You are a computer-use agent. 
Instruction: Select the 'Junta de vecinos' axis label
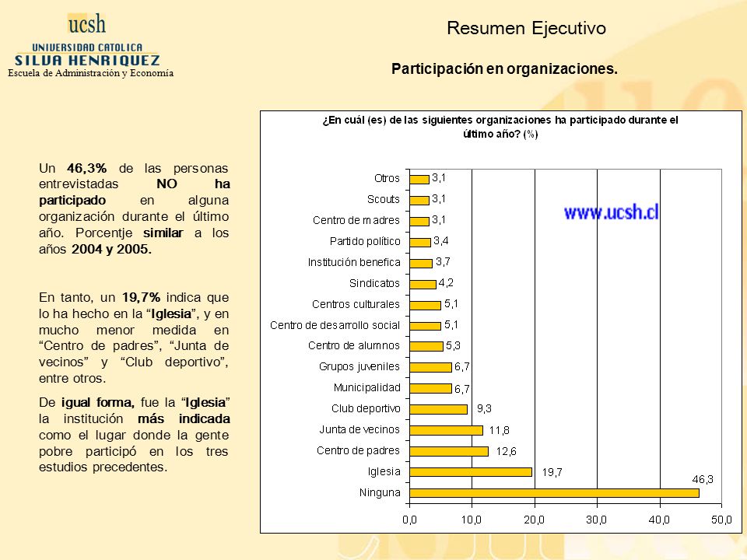tap(359, 429)
